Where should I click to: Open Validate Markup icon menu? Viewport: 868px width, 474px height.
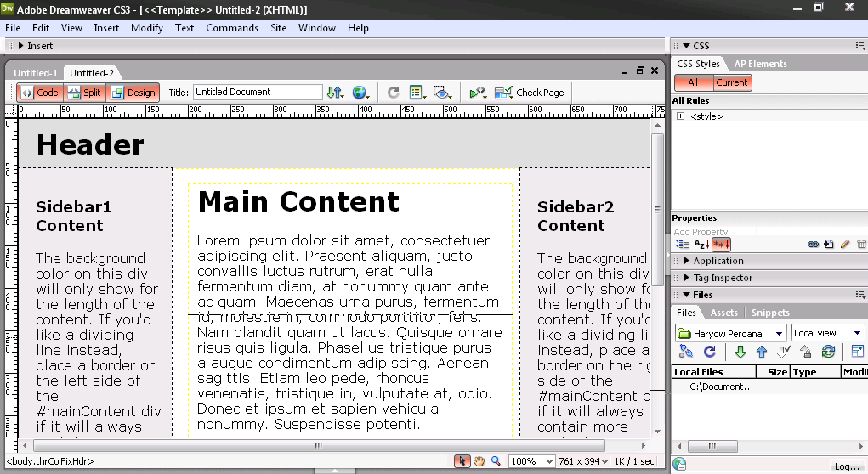pos(477,93)
